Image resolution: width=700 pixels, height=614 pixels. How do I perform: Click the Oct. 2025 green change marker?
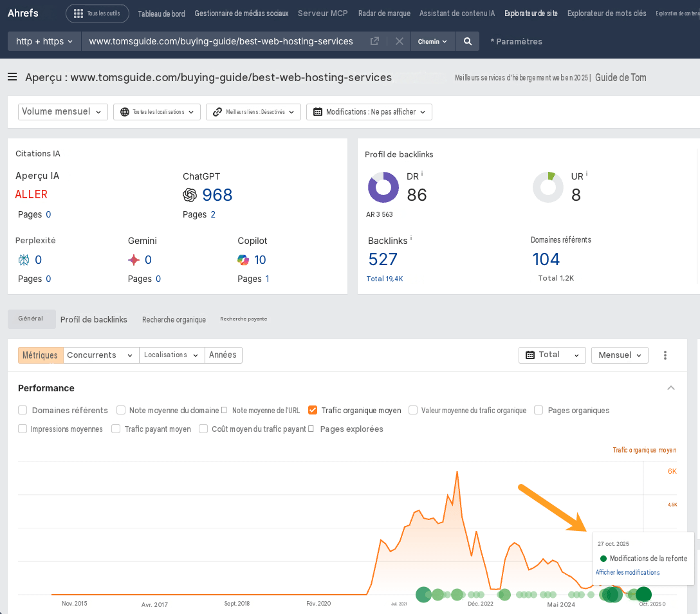643,594
